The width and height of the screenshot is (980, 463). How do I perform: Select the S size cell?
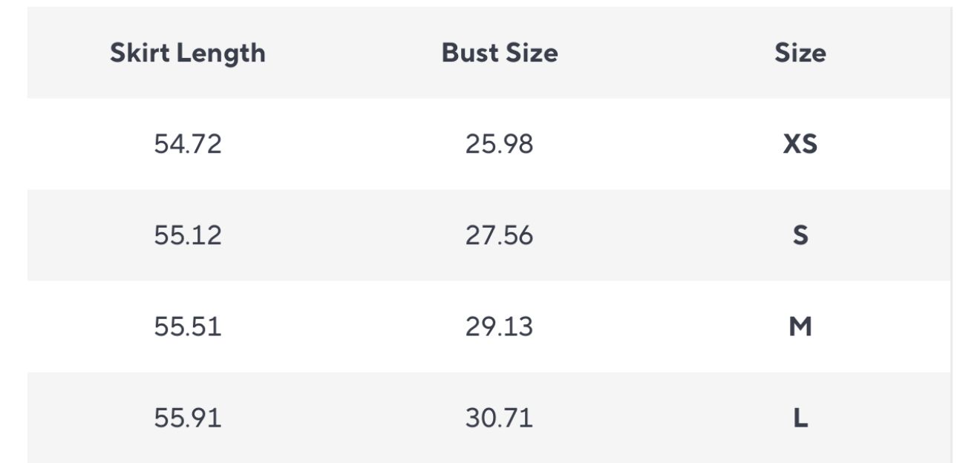[x=800, y=235]
